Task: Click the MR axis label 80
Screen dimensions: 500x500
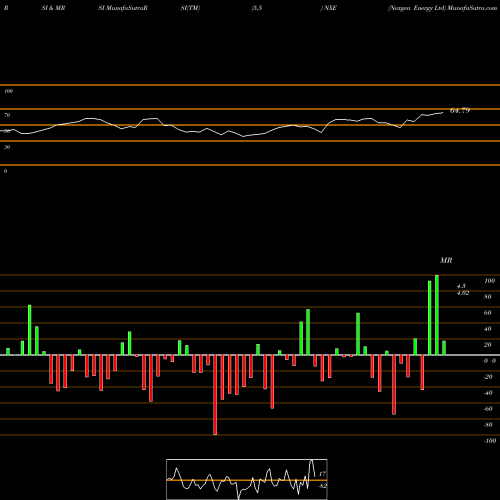Action: [x=488, y=297]
